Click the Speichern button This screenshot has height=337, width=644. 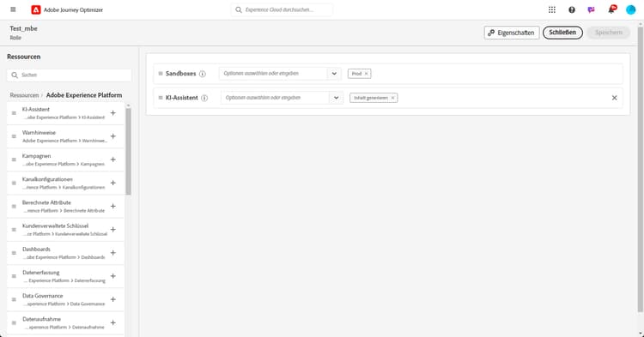(608, 33)
